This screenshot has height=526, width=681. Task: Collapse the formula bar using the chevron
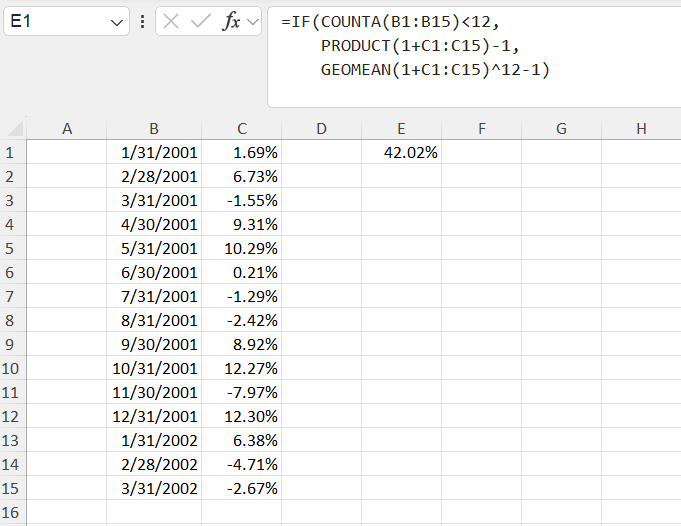click(252, 21)
